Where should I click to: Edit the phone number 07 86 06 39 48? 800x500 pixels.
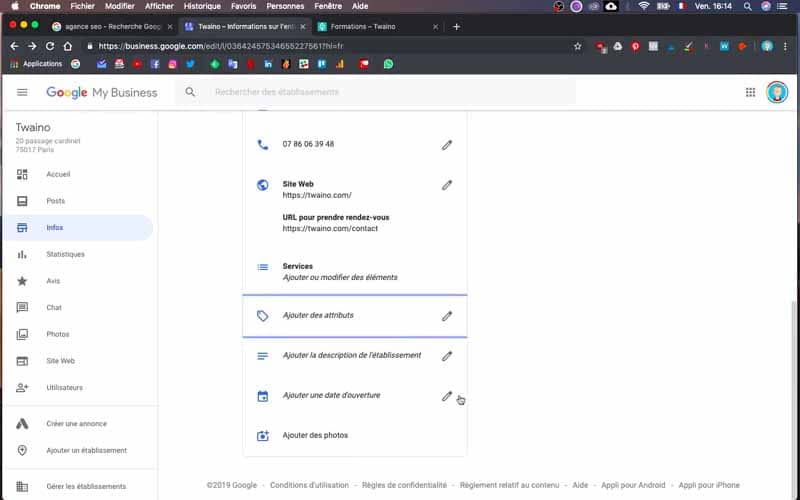coord(446,145)
